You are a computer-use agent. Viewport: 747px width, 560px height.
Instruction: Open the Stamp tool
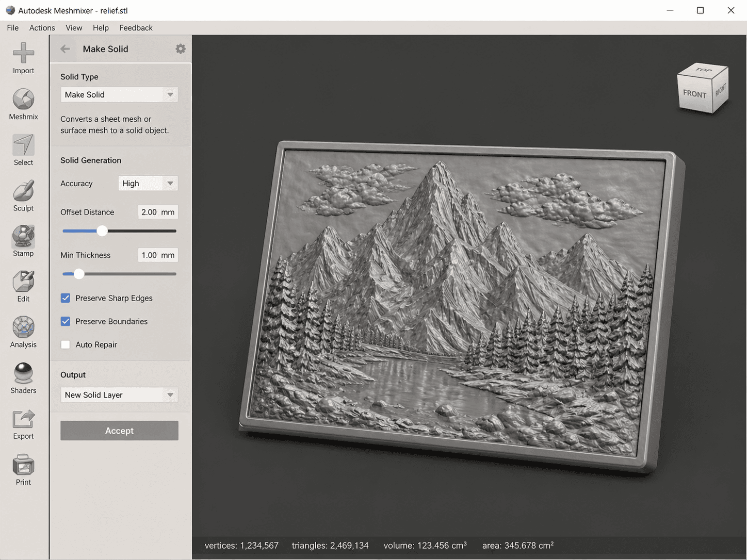click(x=23, y=237)
